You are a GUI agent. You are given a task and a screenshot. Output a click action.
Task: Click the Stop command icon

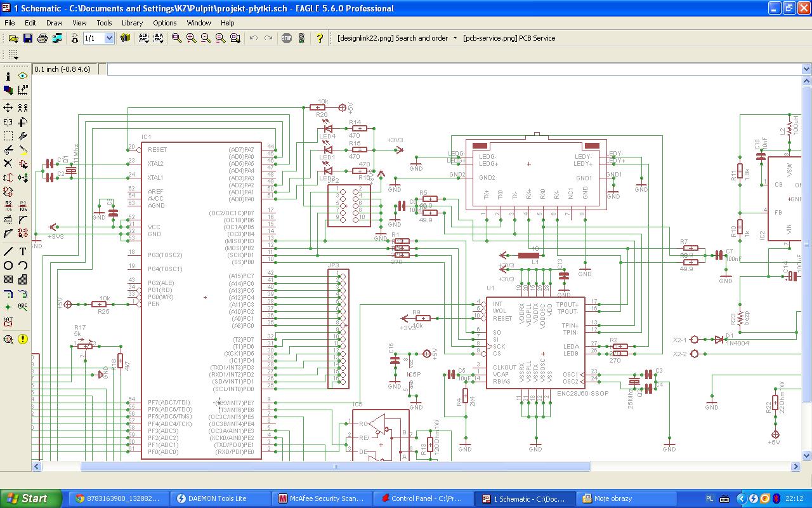tap(287, 38)
